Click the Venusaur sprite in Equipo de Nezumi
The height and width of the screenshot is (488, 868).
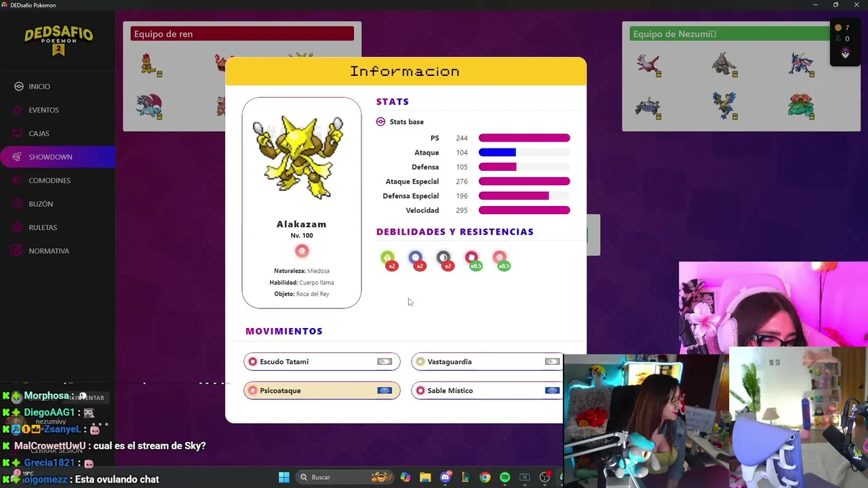pos(801,106)
